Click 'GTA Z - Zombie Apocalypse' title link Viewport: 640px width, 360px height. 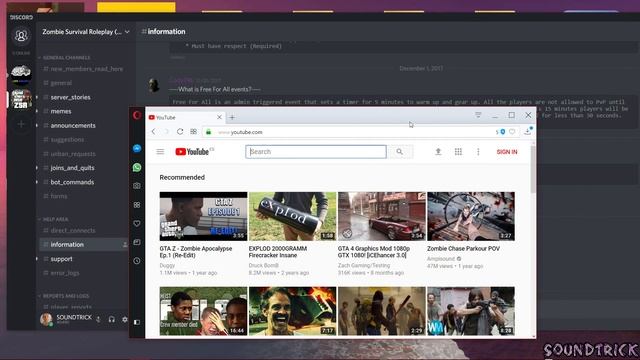pyautogui.click(x=196, y=252)
